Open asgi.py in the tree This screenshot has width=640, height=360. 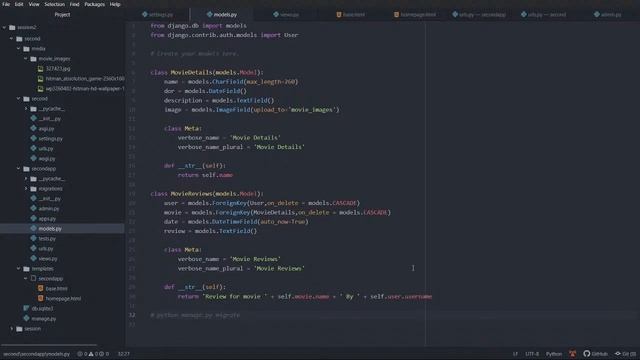pos(47,129)
